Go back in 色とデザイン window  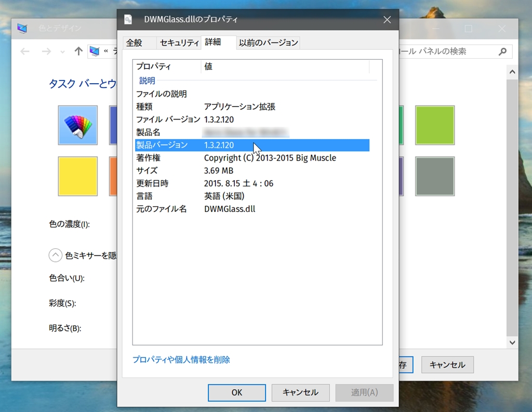click(25, 51)
